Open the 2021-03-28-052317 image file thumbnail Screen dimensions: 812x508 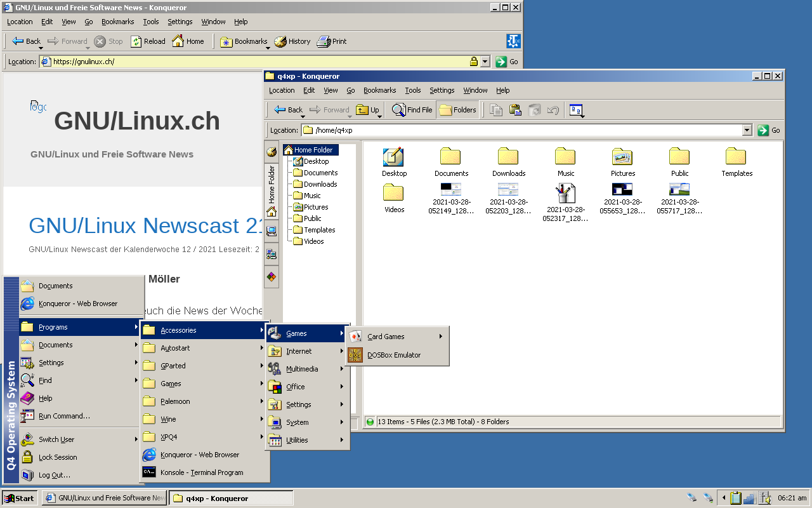tap(565, 193)
